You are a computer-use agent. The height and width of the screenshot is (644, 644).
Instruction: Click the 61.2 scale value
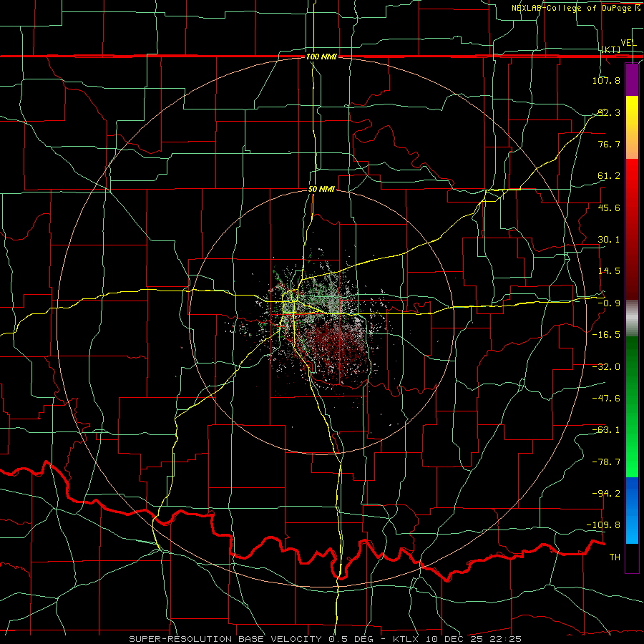coord(609,176)
